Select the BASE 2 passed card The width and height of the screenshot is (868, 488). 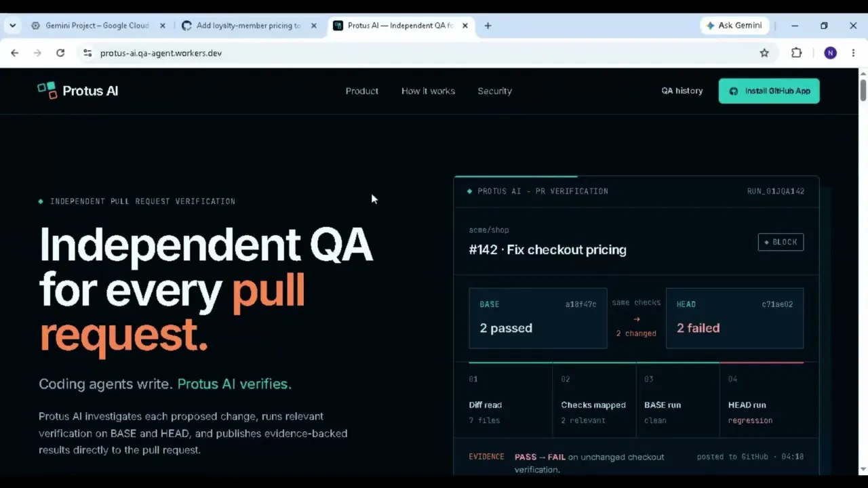pyautogui.click(x=538, y=318)
